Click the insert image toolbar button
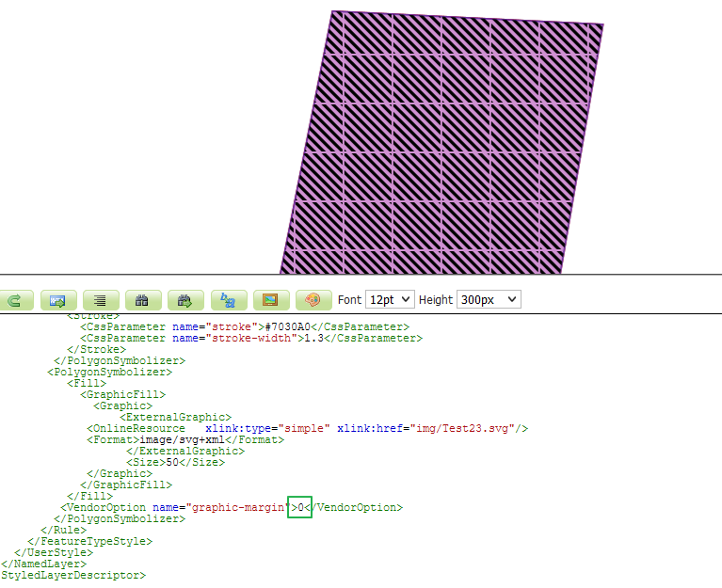Image resolution: width=722 pixels, height=588 pixels. (271, 300)
